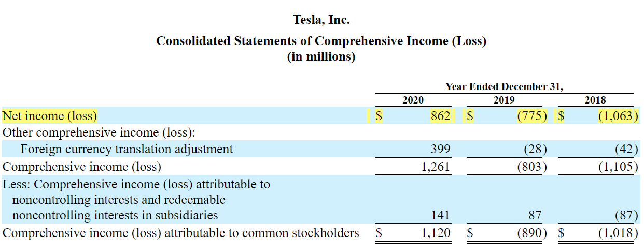Image resolution: width=644 pixels, height=251 pixels.
Task: Select the 2020 column header
Action: pos(413,100)
